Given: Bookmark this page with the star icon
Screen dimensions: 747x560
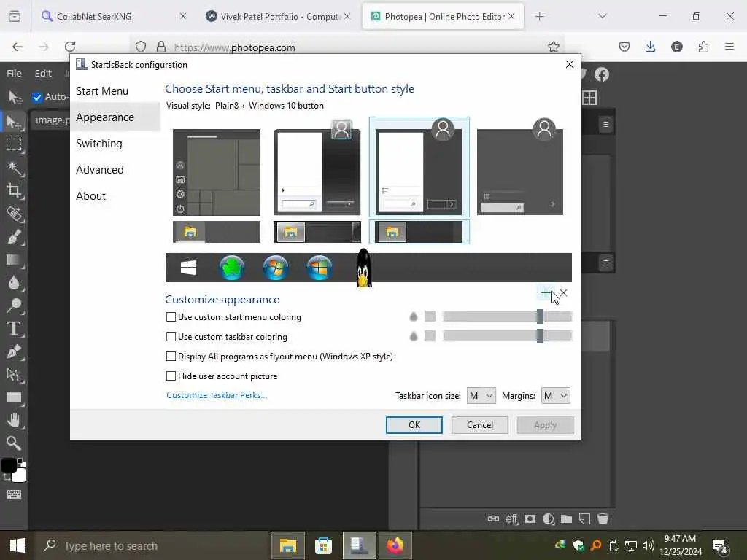Looking at the screenshot, I should click(553, 47).
